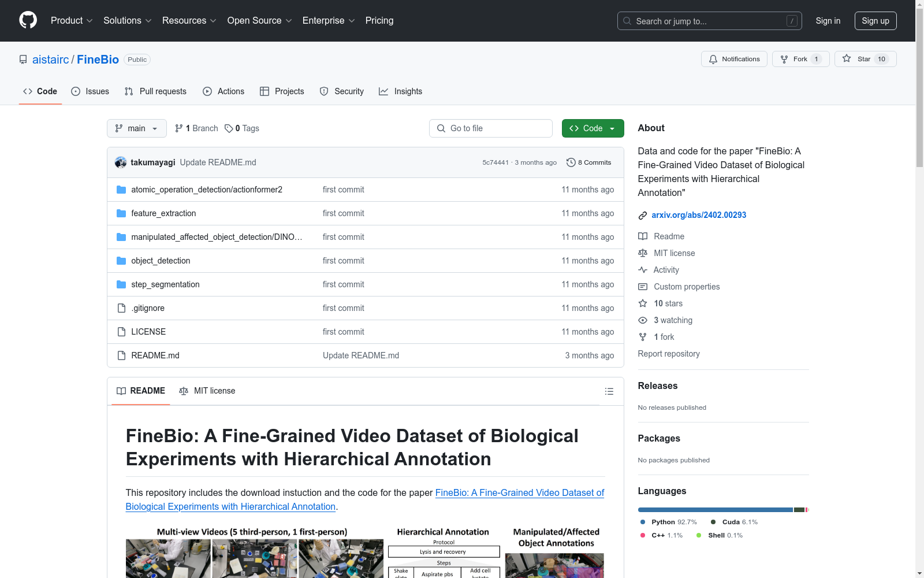Image resolution: width=924 pixels, height=578 pixels.
Task: Click the eye icon beside 3 watching
Action: (x=643, y=320)
